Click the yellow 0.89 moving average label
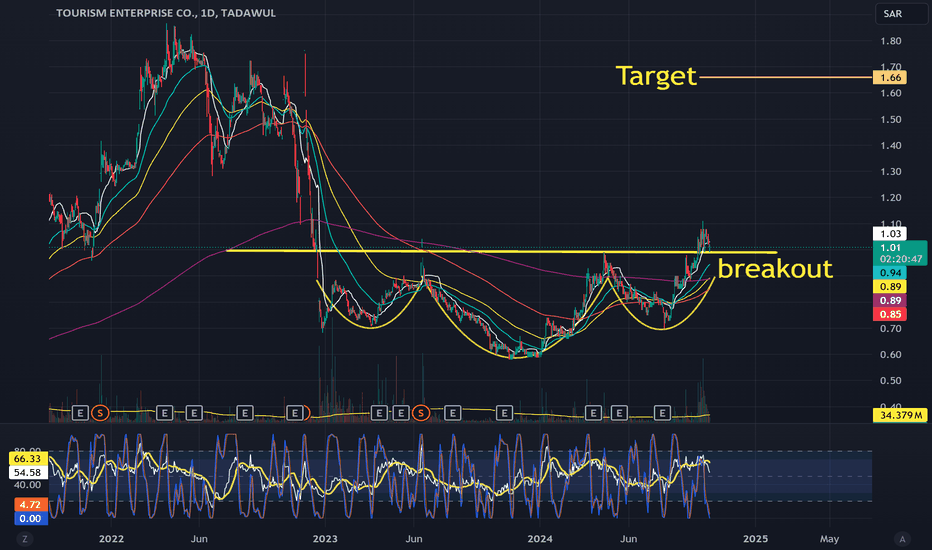This screenshot has height=550, width=932. (x=890, y=287)
